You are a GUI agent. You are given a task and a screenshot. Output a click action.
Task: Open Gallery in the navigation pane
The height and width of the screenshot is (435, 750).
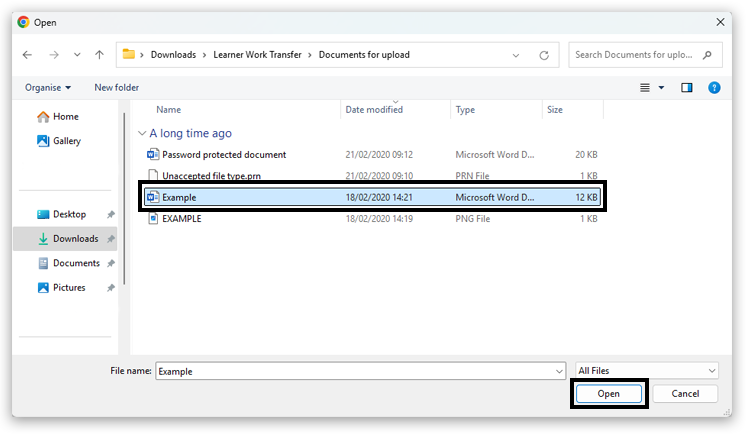tap(67, 141)
